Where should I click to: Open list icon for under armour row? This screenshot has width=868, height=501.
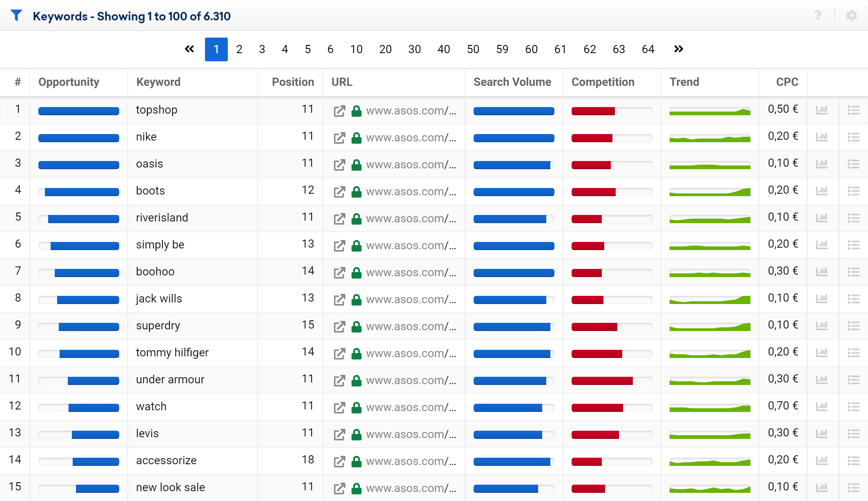(854, 380)
